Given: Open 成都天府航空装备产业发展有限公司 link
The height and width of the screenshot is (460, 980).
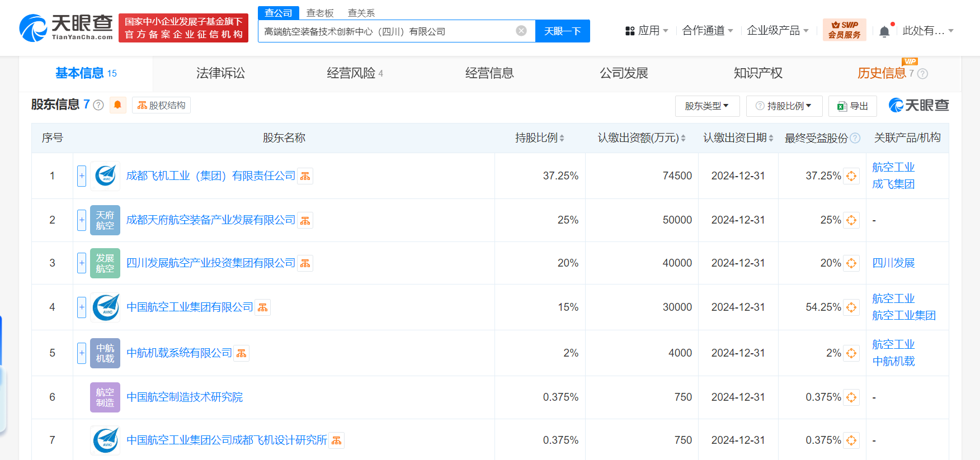Looking at the screenshot, I should [211, 220].
